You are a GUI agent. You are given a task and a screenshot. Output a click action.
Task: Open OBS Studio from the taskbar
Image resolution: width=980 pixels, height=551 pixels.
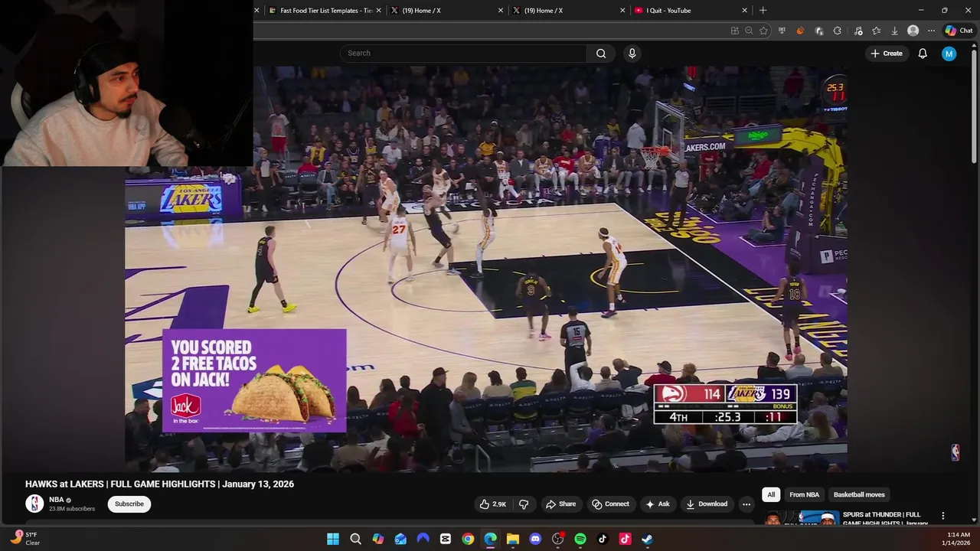[x=557, y=539]
